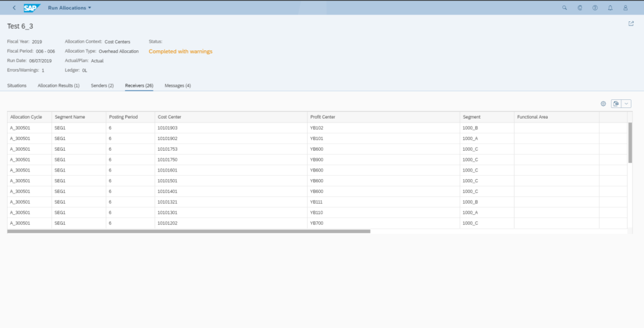Switch to the Situations tab
The image size is (644, 328).
(x=17, y=85)
